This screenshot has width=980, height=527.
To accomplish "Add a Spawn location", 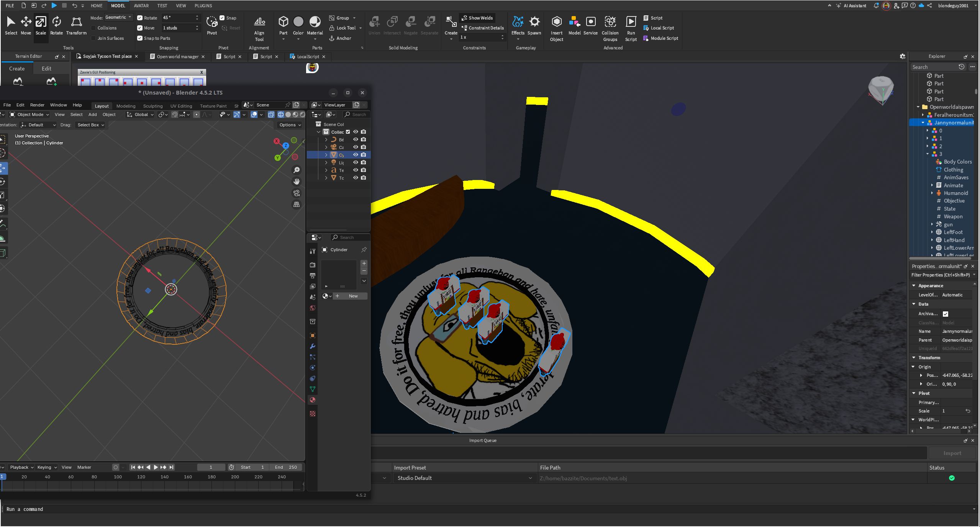I will (534, 25).
